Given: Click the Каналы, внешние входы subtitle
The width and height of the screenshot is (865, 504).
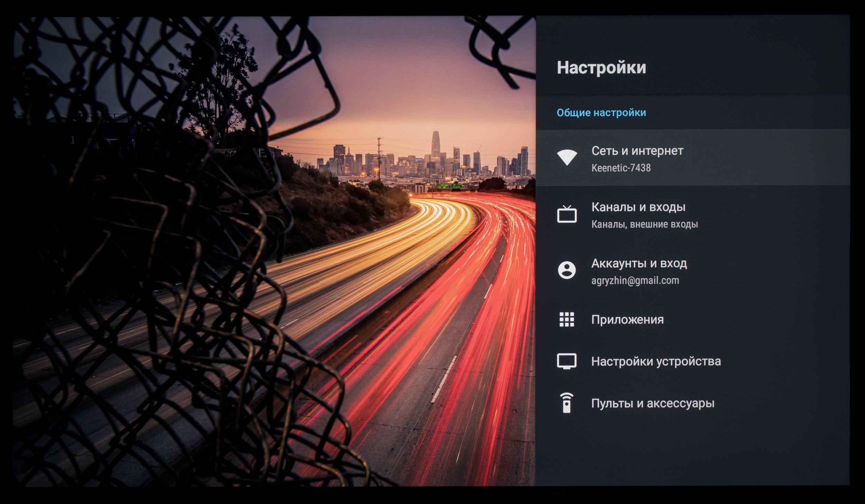Looking at the screenshot, I should (x=644, y=224).
